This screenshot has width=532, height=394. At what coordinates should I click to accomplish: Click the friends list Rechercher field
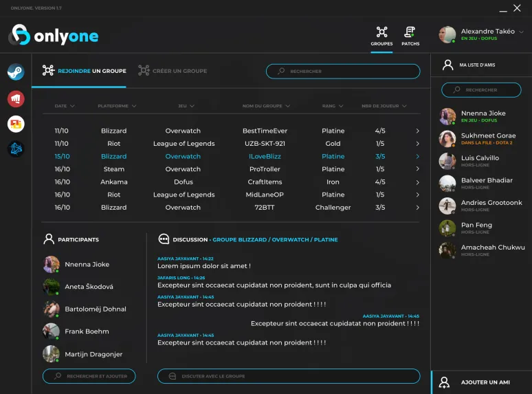(481, 89)
